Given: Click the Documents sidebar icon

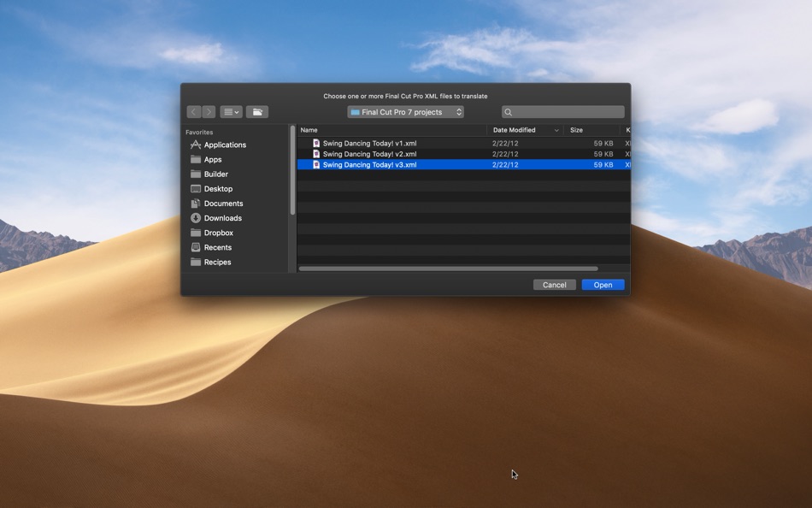Looking at the screenshot, I should click(x=196, y=204).
